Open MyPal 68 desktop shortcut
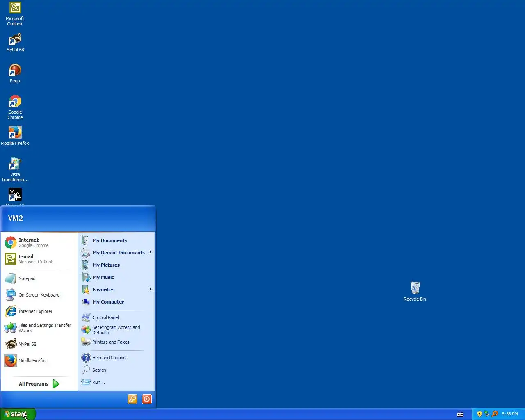 (x=15, y=43)
